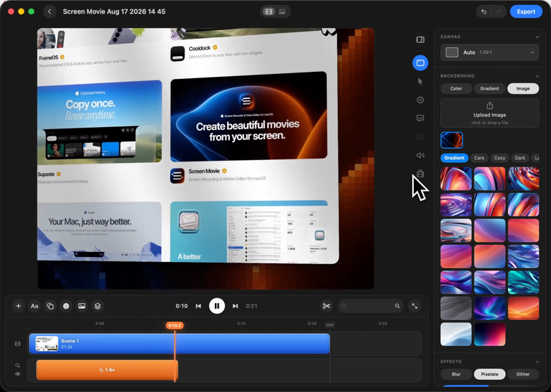Screen dimensions: 551x392
Task: Zoom in the timeline with plus magnifier
Action: 397,306
